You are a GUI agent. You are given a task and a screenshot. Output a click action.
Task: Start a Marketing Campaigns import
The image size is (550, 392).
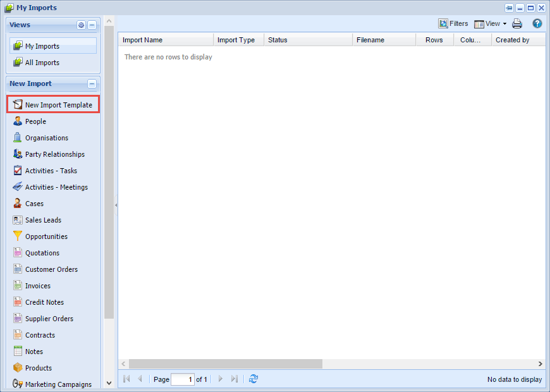pyautogui.click(x=53, y=384)
